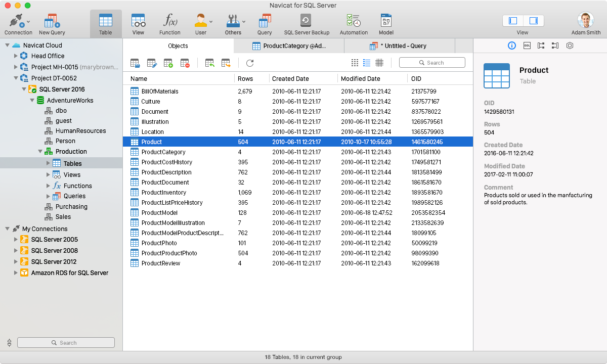
Task: Click the Query toolbar icon
Action: tap(265, 21)
